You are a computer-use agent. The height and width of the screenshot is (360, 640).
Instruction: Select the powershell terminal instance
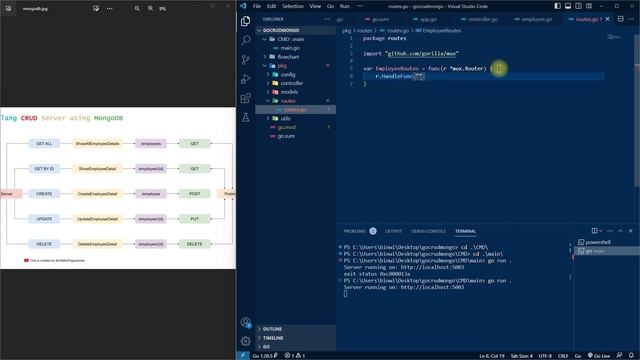tap(606, 242)
